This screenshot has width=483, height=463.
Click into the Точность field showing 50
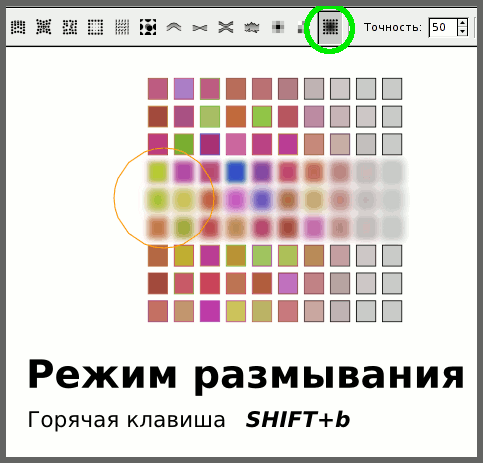click(x=443, y=27)
